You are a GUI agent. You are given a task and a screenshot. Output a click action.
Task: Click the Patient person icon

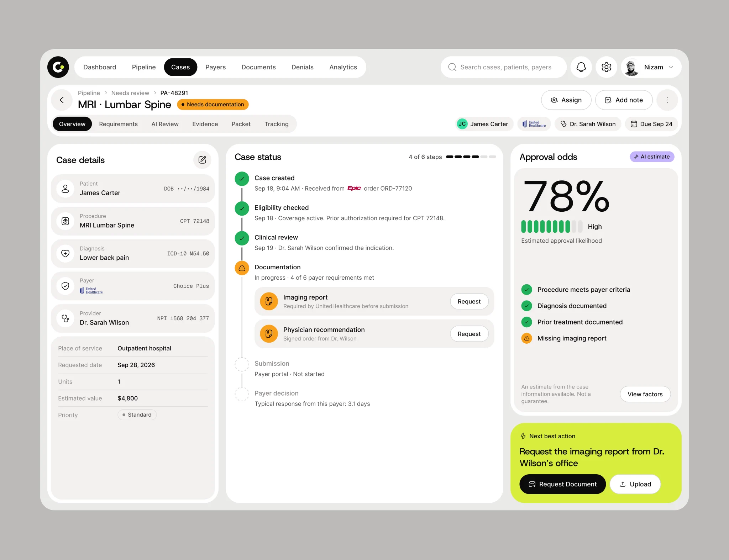(65, 189)
